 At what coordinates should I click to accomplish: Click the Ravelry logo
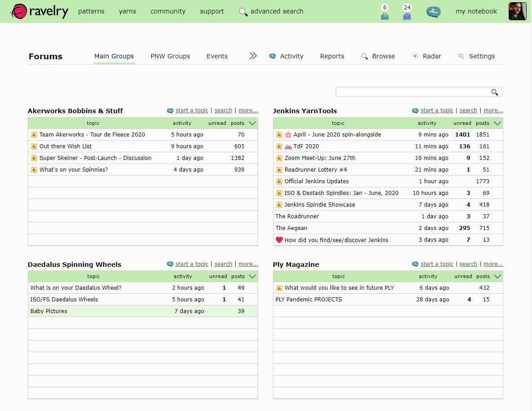[x=40, y=11]
